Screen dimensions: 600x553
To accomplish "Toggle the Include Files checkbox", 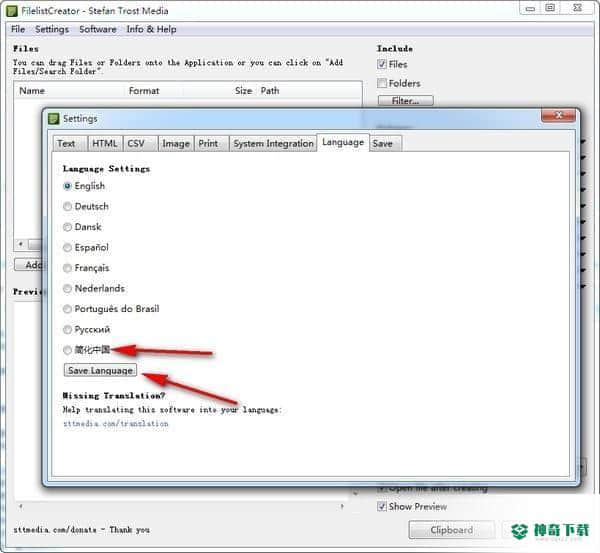I will pos(382,64).
